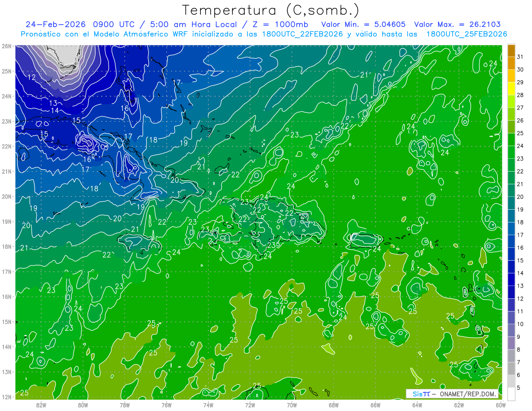Click the '12N' latitude axis label
The height and width of the screenshot is (411, 532).
pos(6,397)
